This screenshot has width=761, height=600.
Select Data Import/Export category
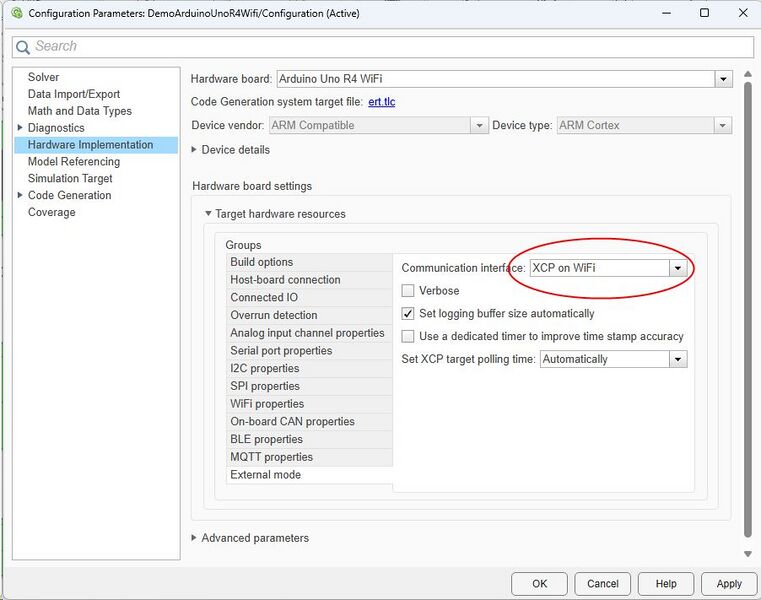pyautogui.click(x=74, y=94)
